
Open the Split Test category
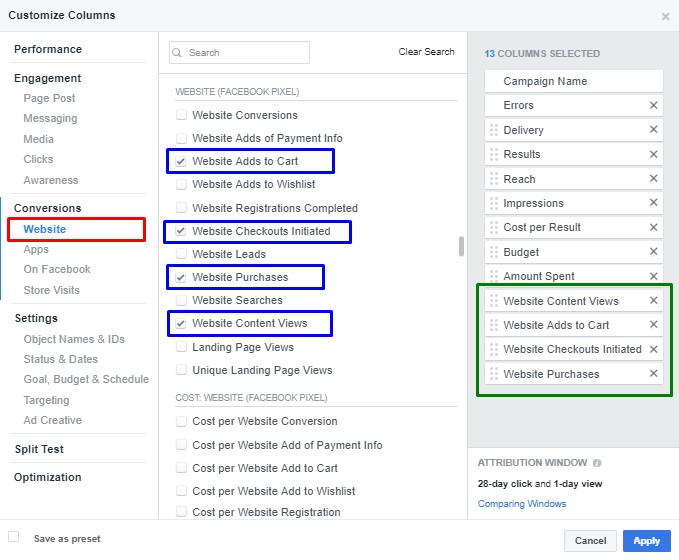point(39,449)
